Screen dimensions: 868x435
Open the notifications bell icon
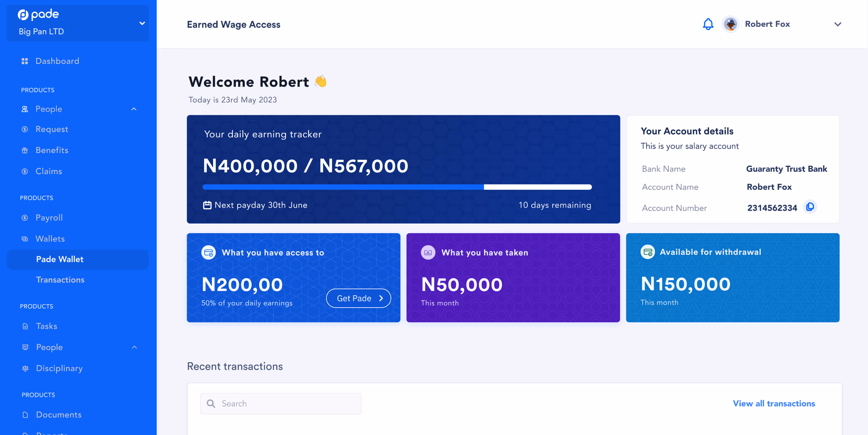pyautogui.click(x=708, y=24)
